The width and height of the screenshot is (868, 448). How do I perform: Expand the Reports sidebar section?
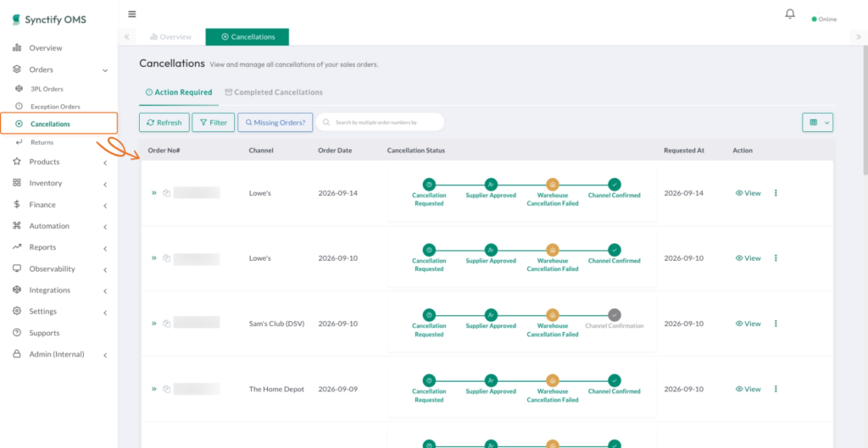(105, 248)
